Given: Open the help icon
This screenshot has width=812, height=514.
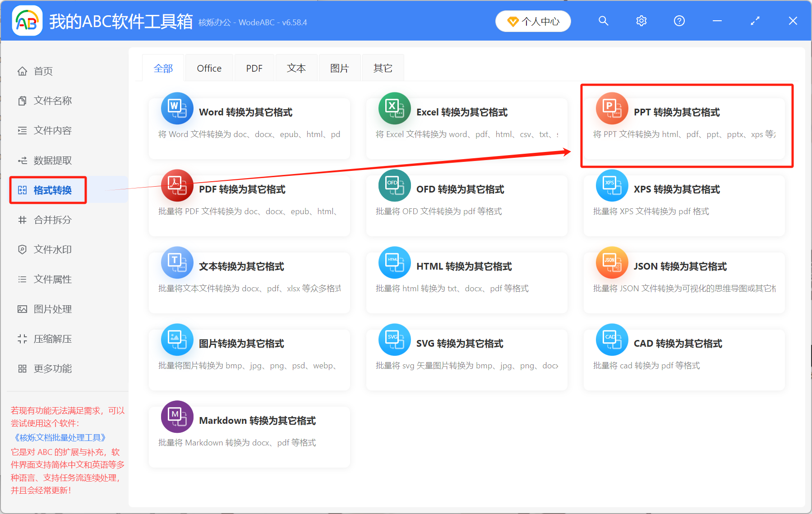Looking at the screenshot, I should click(679, 21).
